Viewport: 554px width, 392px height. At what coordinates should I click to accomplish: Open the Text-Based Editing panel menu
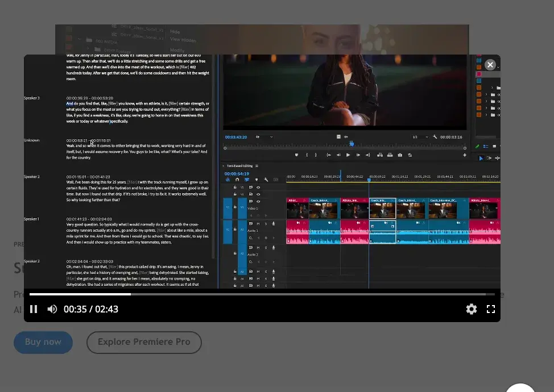click(x=257, y=166)
